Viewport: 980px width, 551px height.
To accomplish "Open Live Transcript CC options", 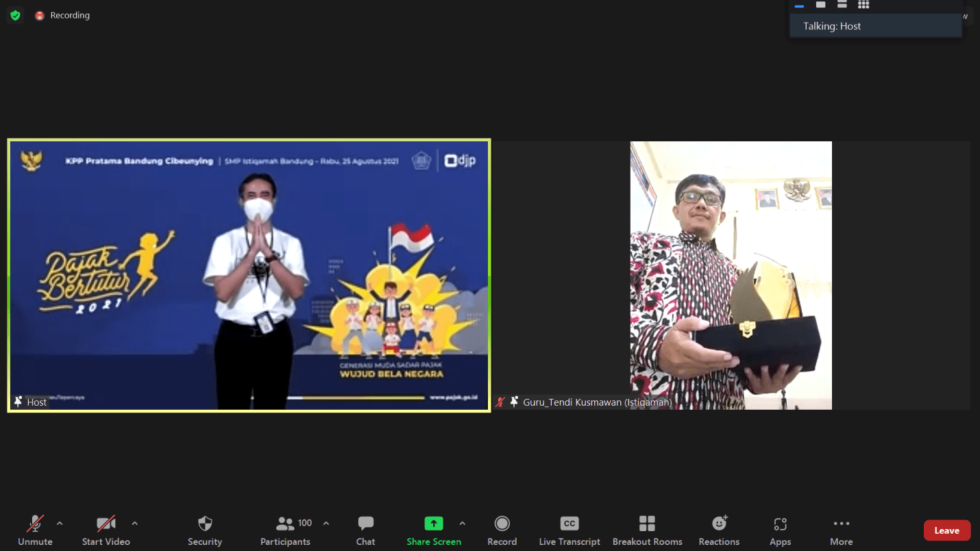I will [569, 530].
